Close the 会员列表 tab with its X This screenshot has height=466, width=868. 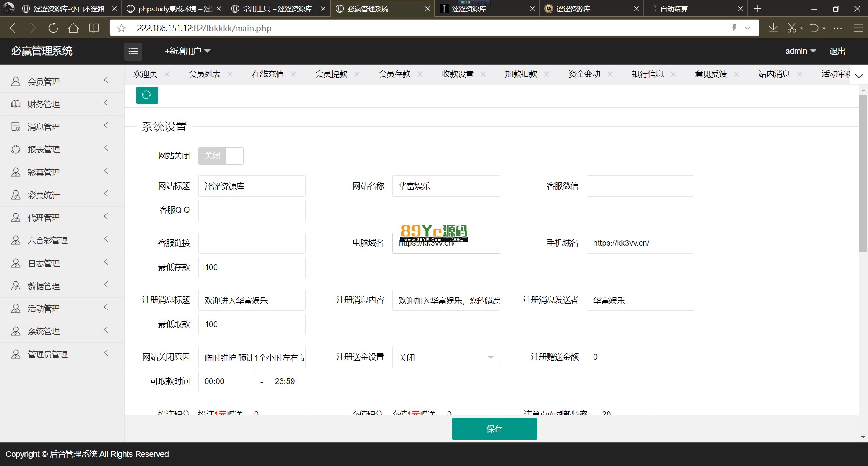click(230, 74)
